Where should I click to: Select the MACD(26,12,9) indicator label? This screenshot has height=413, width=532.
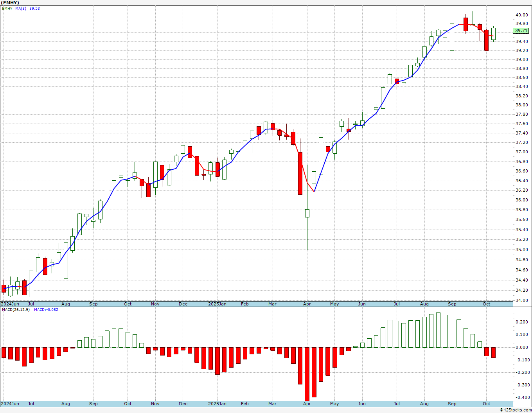[16, 309]
